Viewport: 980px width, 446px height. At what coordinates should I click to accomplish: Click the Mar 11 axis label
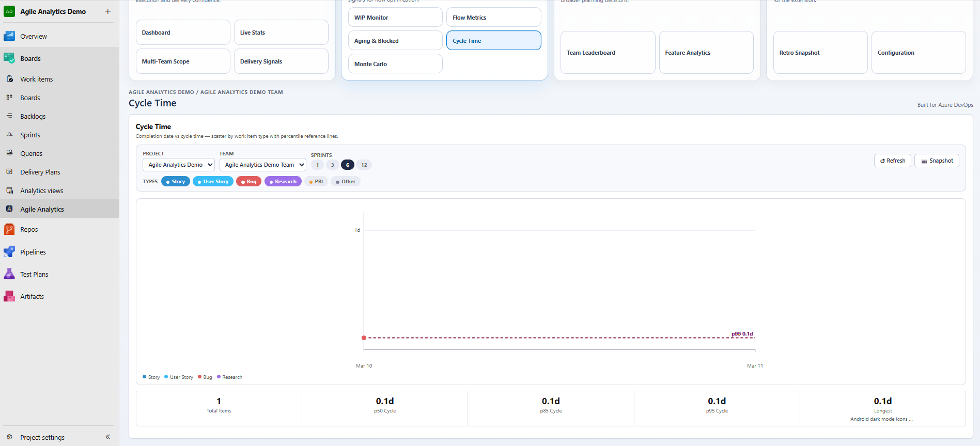pyautogui.click(x=755, y=366)
